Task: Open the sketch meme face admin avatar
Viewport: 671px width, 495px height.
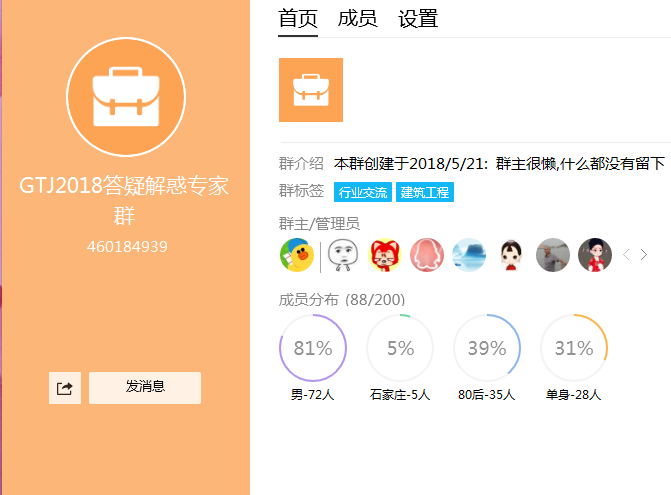Action: click(343, 255)
